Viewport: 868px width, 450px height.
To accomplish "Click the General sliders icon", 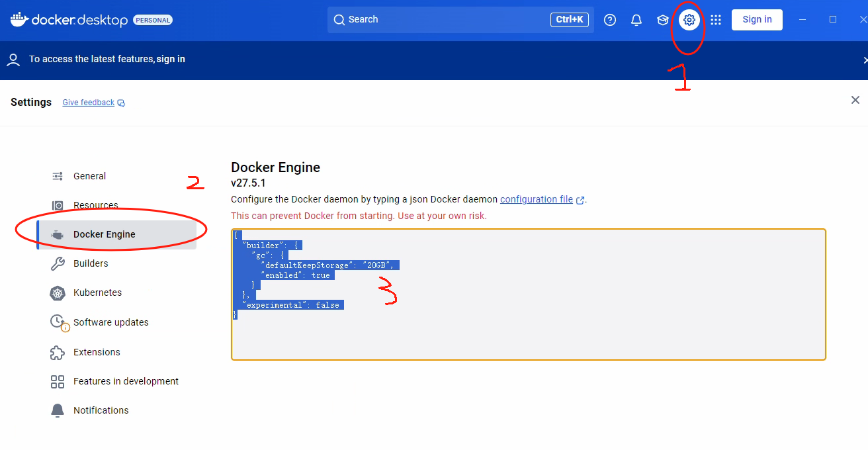I will [58, 176].
